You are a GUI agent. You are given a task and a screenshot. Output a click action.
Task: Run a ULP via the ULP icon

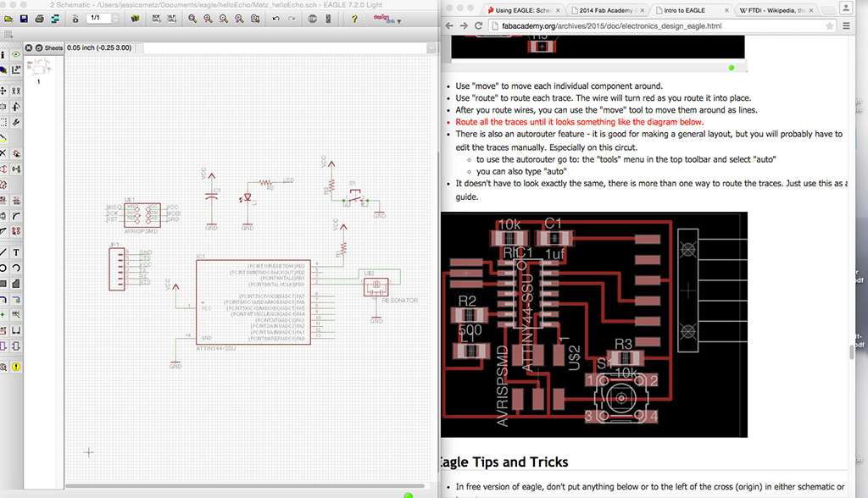tap(172, 19)
